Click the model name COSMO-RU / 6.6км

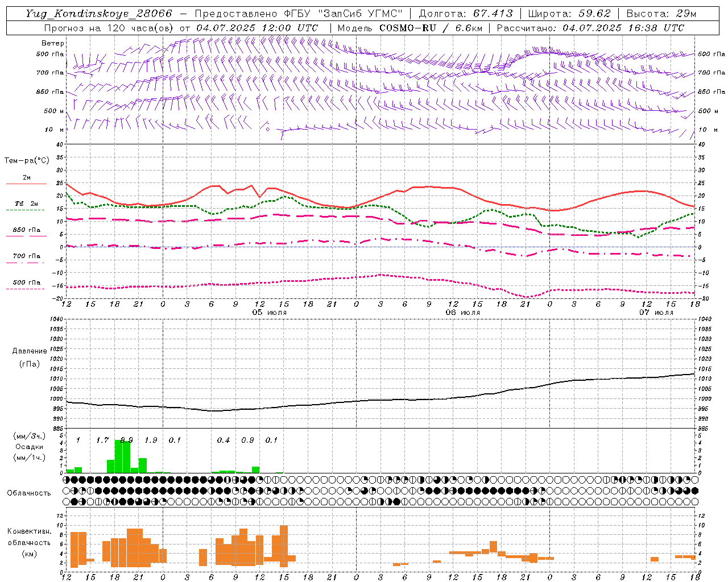coord(431,28)
